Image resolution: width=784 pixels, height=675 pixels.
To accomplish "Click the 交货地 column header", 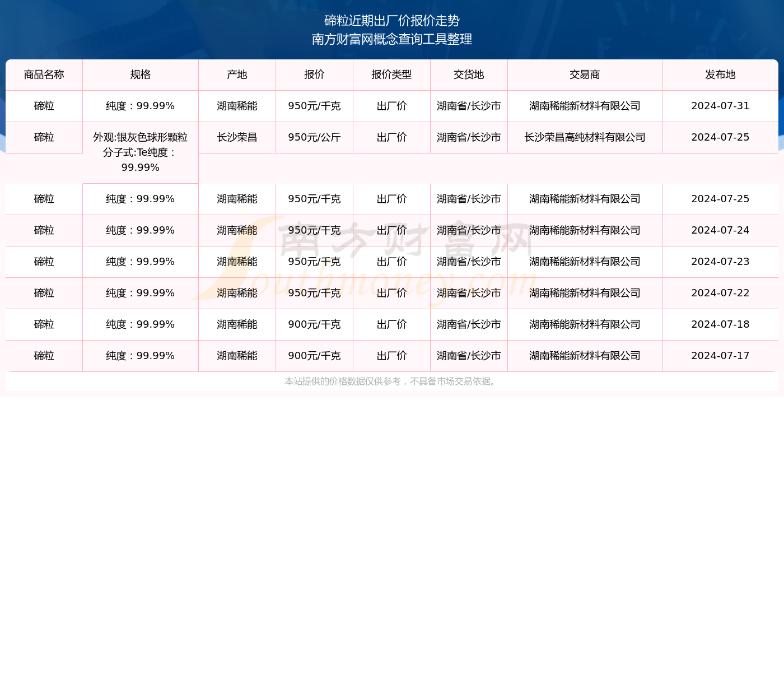I will (469, 75).
